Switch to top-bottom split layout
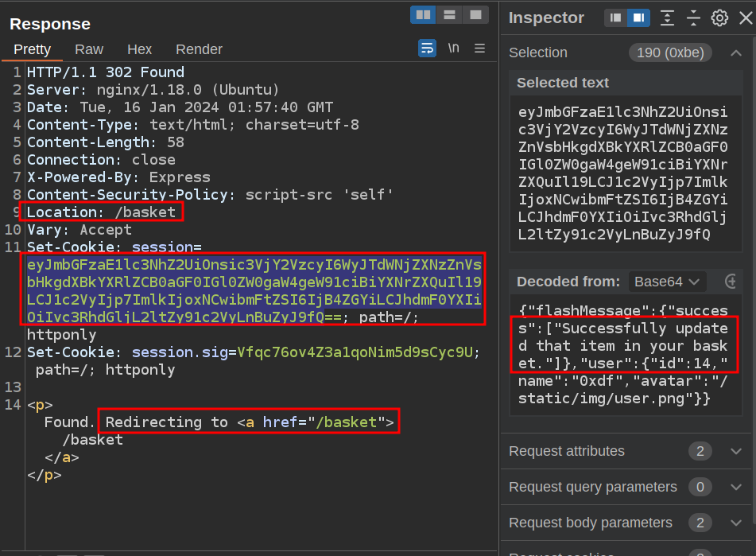The height and width of the screenshot is (556, 756). point(449,15)
